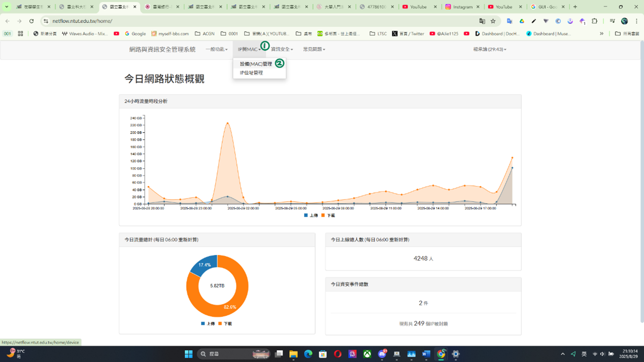Select IP位址管理 menu item
Image resolution: width=644 pixels, height=362 pixels.
tap(251, 73)
